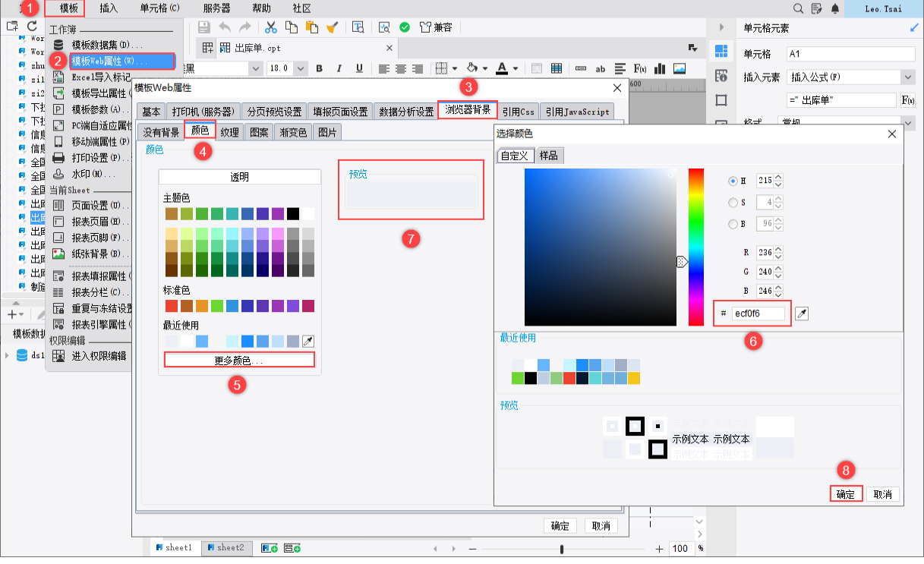Click the green checkmark validate icon
The width and height of the screenshot is (924, 564).
405,27
